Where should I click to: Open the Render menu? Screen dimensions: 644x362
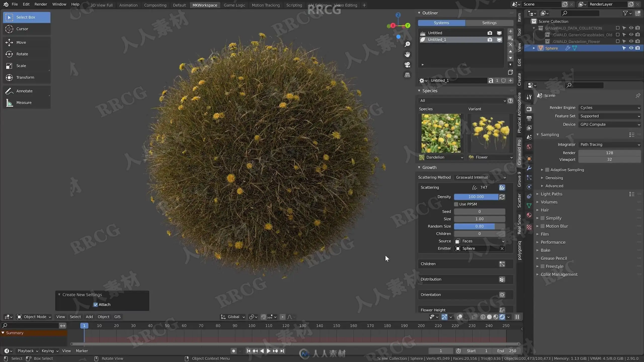[41, 4]
